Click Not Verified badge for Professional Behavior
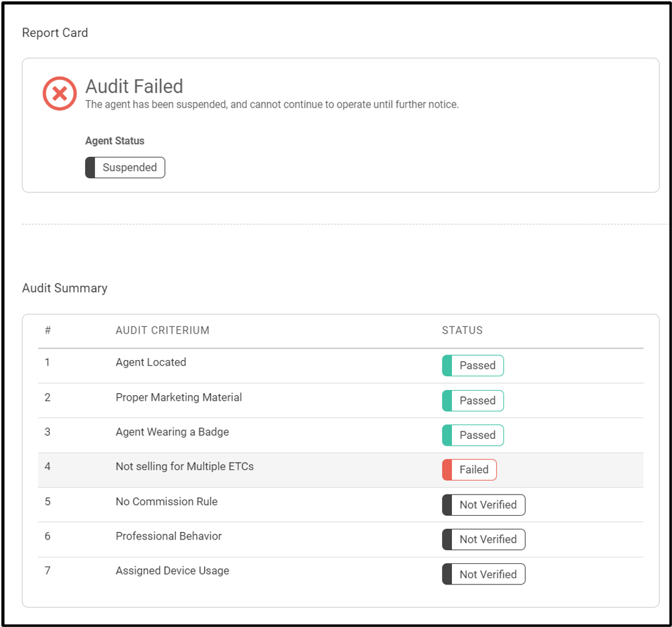The height and width of the screenshot is (627, 672). pyautogui.click(x=483, y=539)
